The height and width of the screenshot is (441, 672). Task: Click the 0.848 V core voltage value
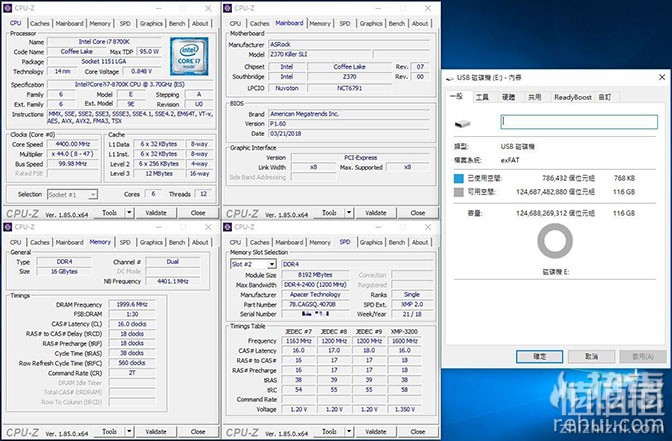tap(141, 71)
